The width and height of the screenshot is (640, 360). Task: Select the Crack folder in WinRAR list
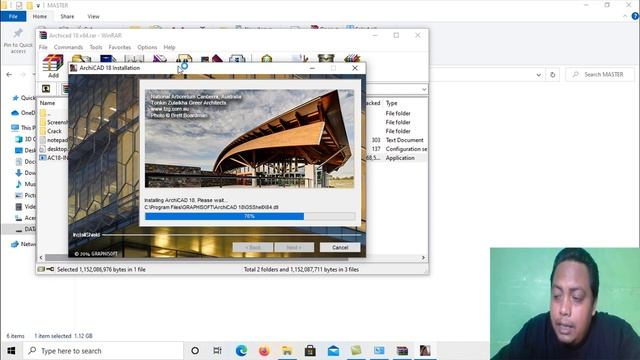pos(54,131)
